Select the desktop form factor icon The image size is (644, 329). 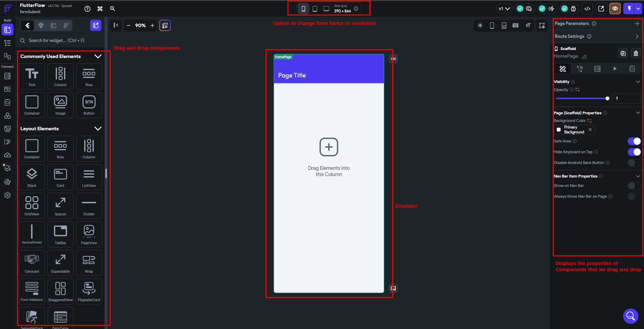pyautogui.click(x=326, y=9)
